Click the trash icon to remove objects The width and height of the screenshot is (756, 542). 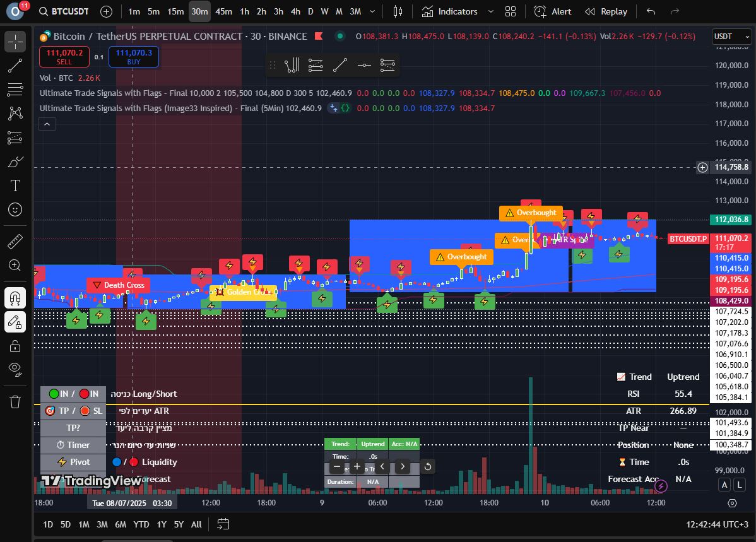tap(15, 402)
